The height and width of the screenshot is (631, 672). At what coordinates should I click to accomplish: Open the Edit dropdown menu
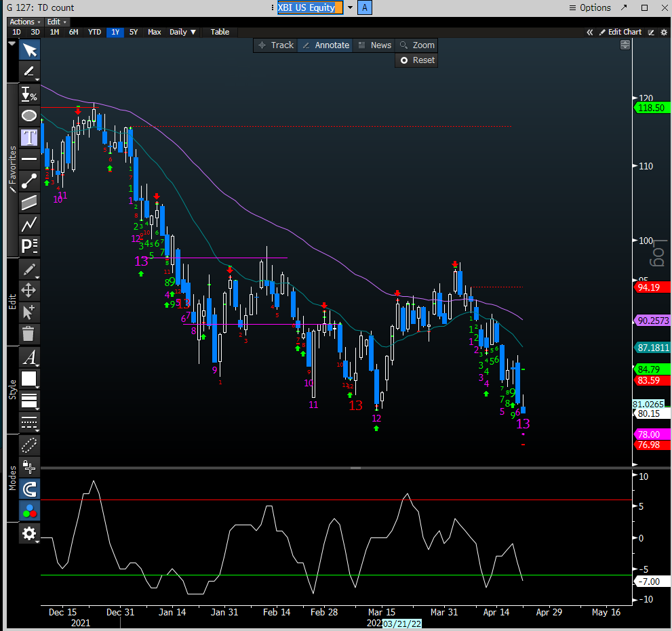pos(56,22)
